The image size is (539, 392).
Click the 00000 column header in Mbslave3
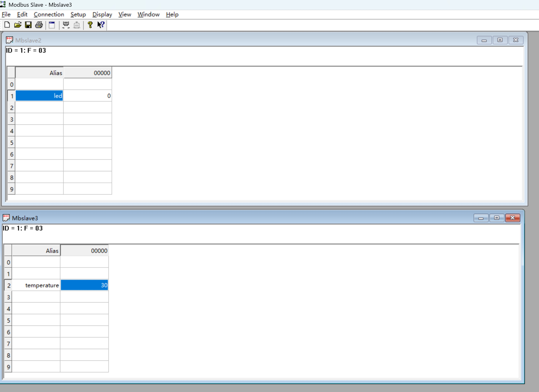pos(84,251)
